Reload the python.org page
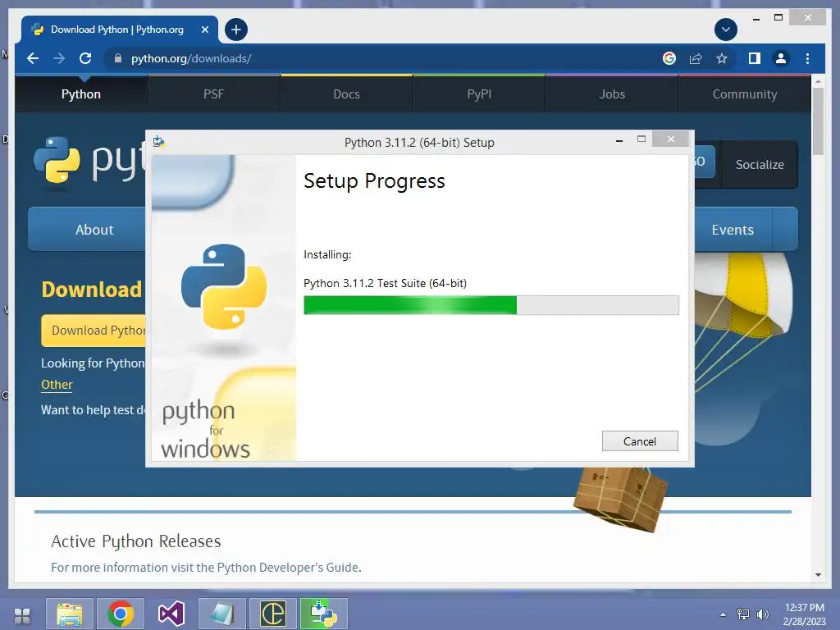Viewport: 840px width, 630px height. pyautogui.click(x=85, y=58)
